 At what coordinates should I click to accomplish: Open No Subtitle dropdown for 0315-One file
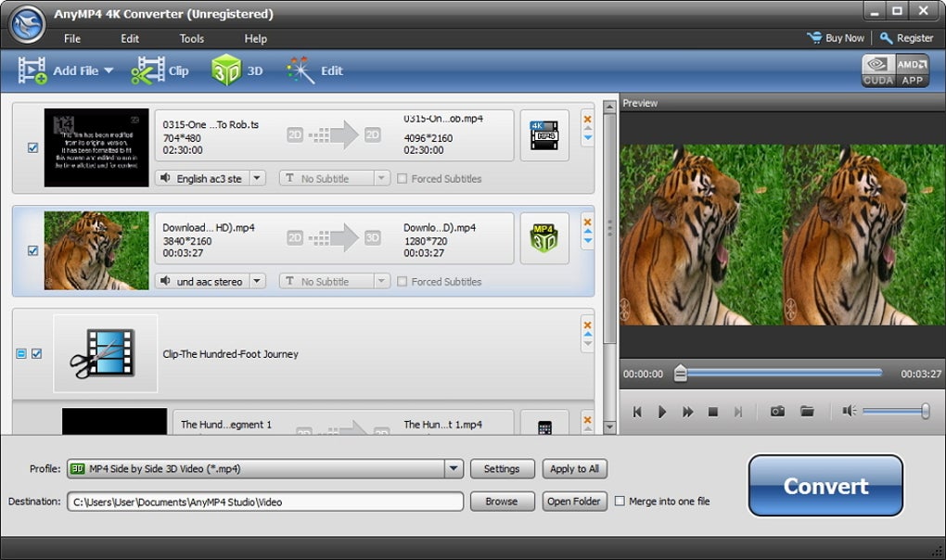point(381,178)
